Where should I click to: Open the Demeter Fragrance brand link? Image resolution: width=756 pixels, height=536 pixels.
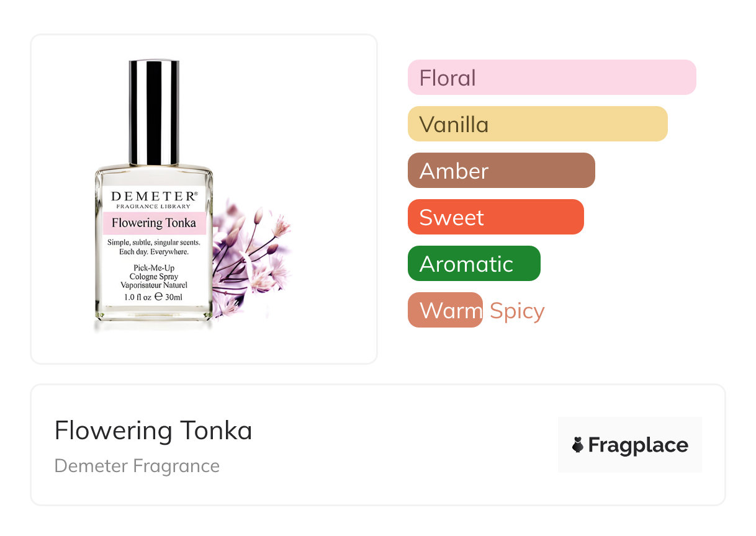[x=137, y=466]
